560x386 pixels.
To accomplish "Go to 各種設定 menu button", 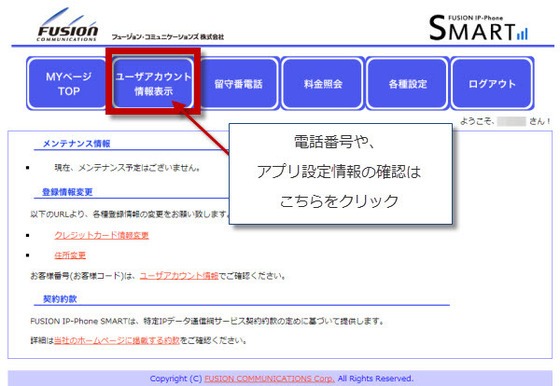I will pos(408,84).
